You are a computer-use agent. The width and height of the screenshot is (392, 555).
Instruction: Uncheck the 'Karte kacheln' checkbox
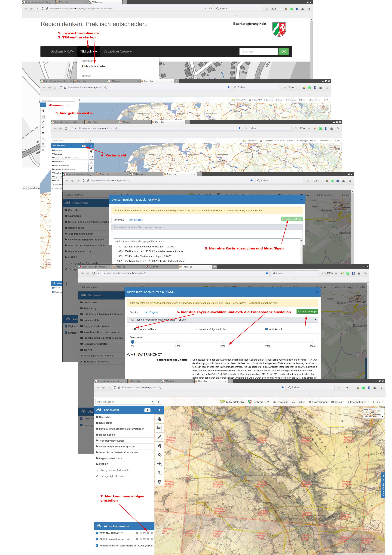266,329
